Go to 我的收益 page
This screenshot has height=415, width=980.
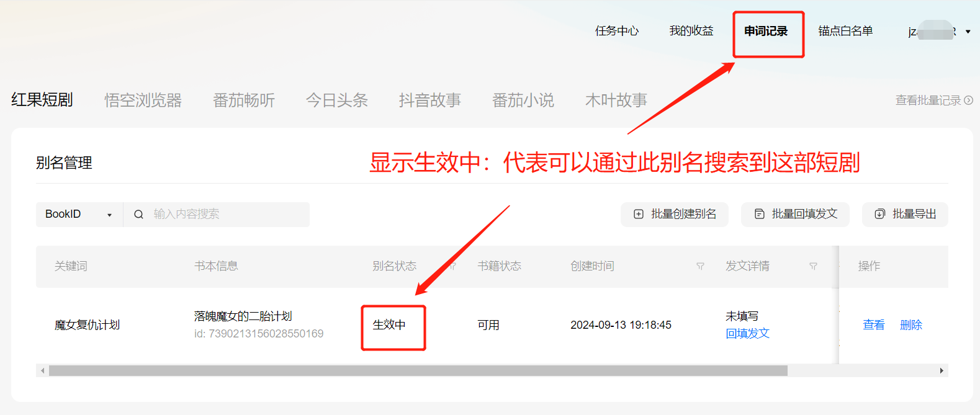(x=691, y=31)
